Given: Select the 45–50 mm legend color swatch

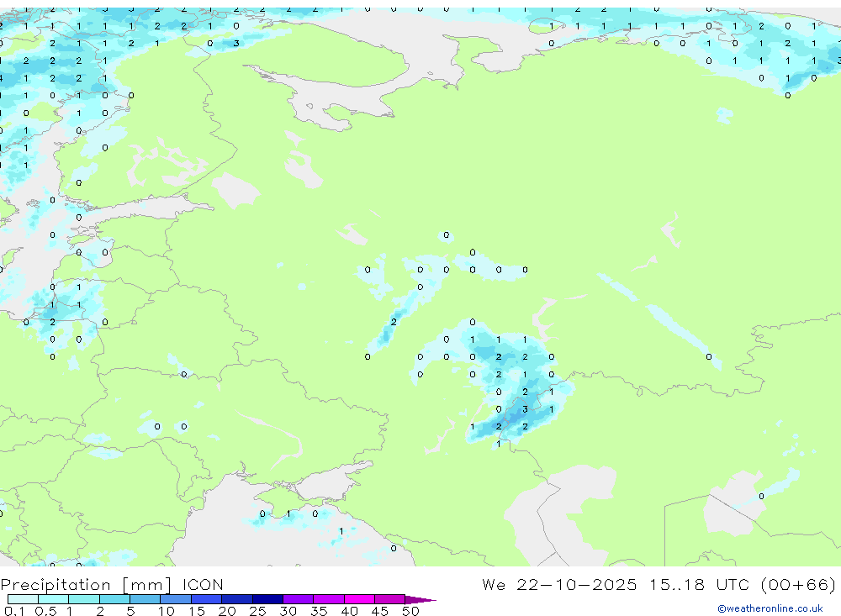Looking at the screenshot, I should [x=390, y=599].
